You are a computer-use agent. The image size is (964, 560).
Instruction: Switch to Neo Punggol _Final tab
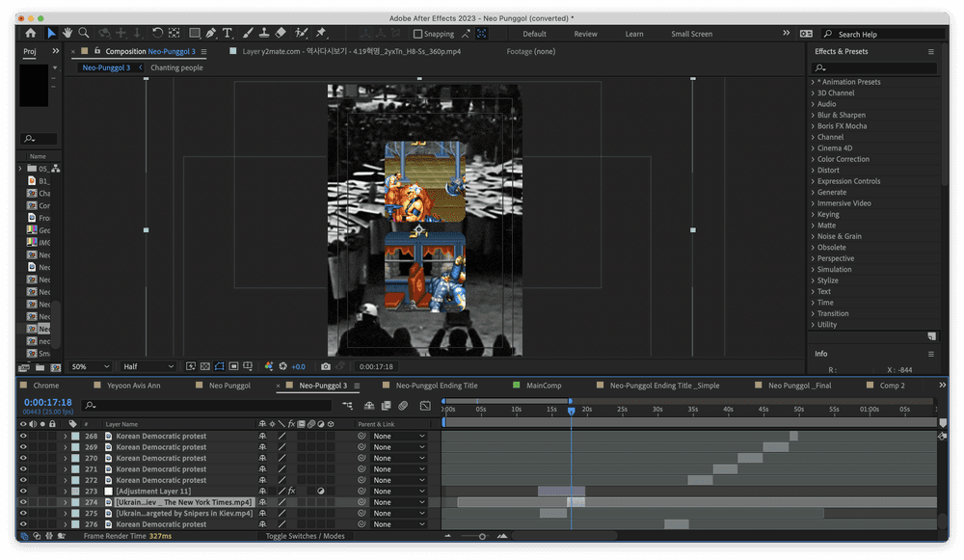(799, 386)
